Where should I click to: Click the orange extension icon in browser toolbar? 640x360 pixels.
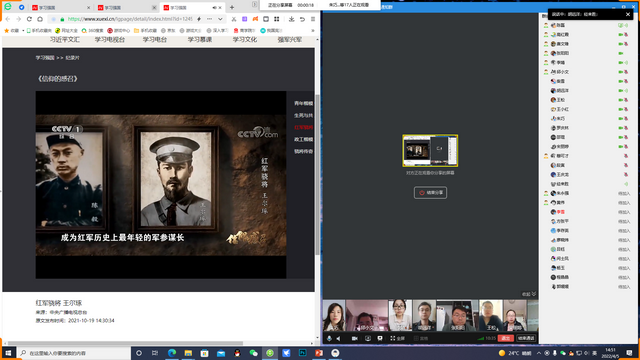[x=255, y=19]
